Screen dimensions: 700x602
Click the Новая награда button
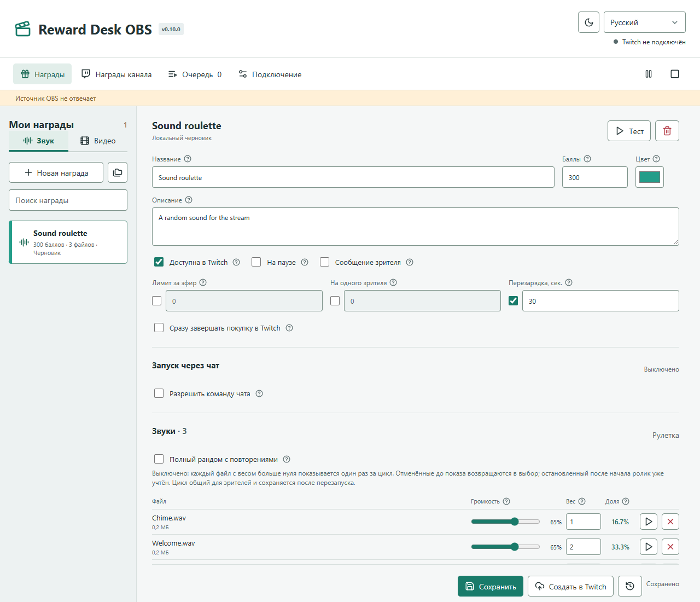(56, 172)
